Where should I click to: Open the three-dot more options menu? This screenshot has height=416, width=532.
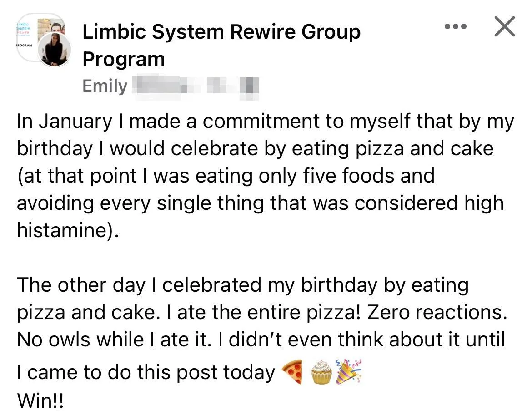pos(455,26)
